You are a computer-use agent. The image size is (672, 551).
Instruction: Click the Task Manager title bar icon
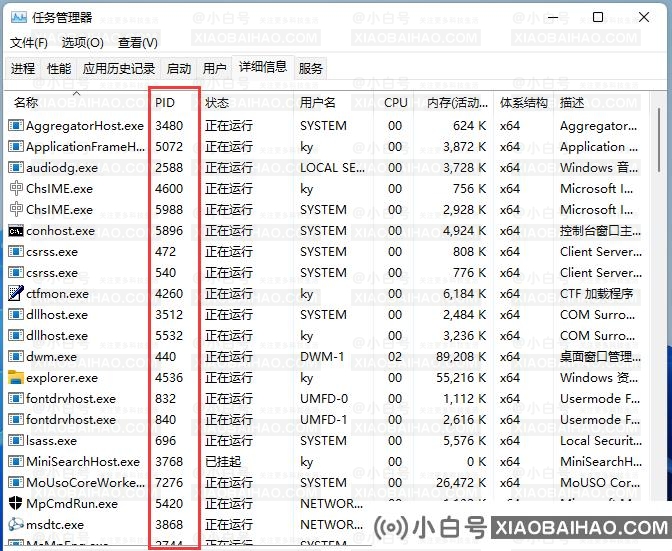click(x=19, y=18)
